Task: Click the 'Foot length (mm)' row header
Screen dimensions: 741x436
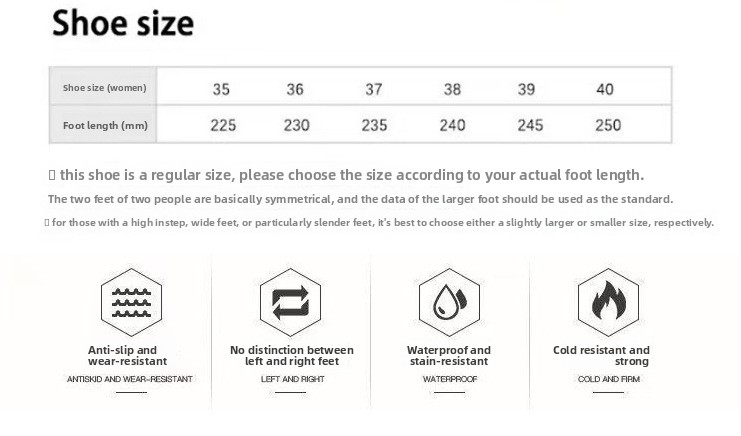Action: pyautogui.click(x=105, y=126)
